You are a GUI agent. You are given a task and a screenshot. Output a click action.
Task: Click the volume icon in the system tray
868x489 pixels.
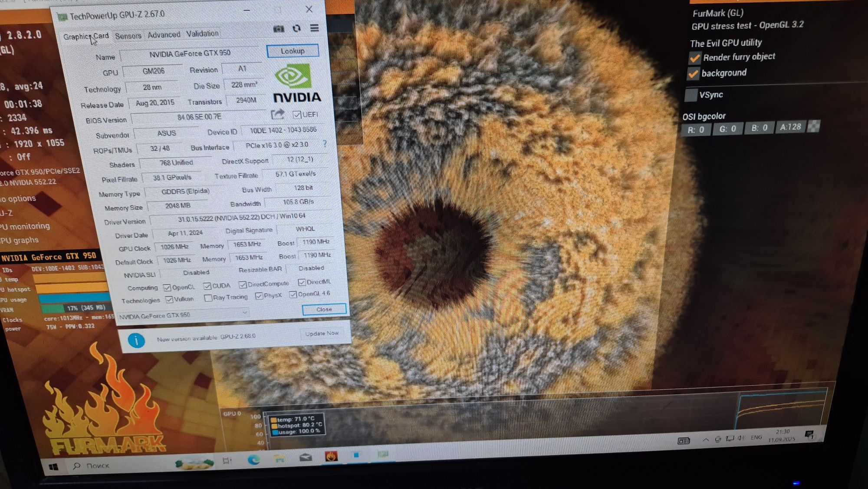[741, 438]
